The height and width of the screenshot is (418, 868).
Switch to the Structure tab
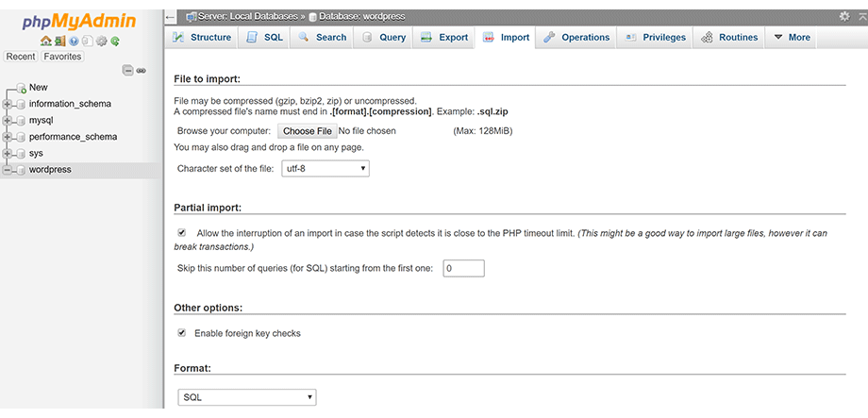[x=202, y=38]
